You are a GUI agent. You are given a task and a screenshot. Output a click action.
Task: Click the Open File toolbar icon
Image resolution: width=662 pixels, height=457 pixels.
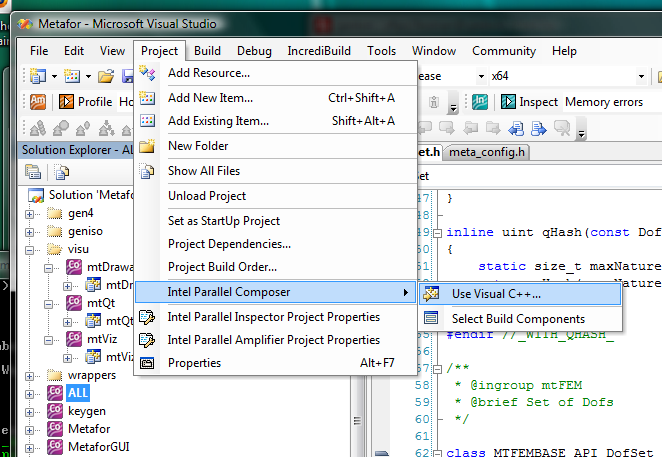106,76
